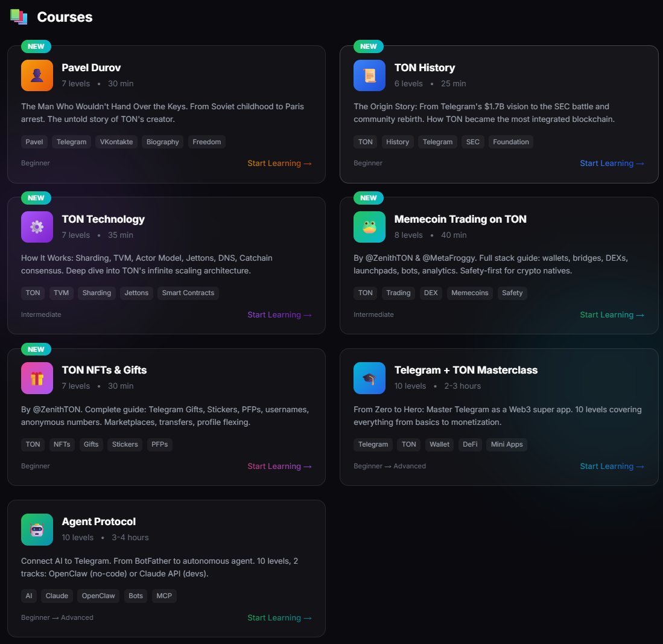The width and height of the screenshot is (663, 644).
Task: Select the Jettons tag
Action: [136, 293]
